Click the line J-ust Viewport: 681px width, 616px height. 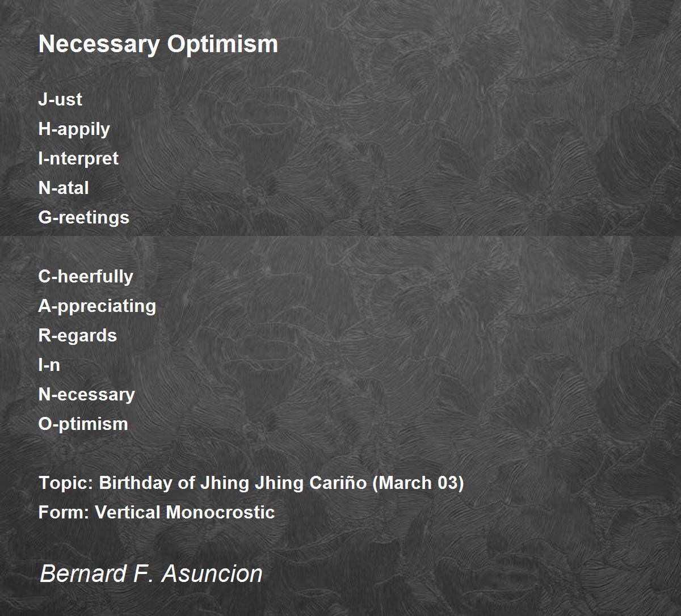coord(60,99)
